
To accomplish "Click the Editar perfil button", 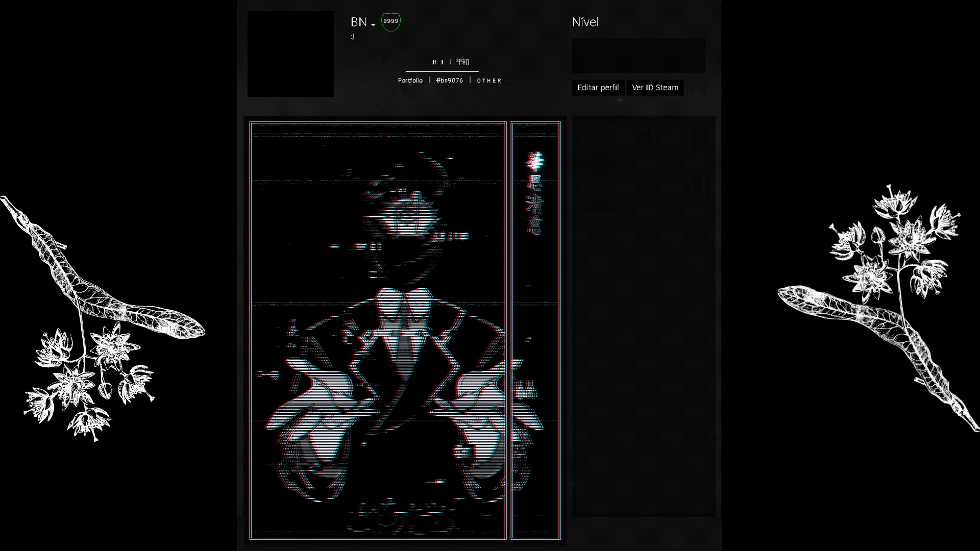I will (598, 88).
